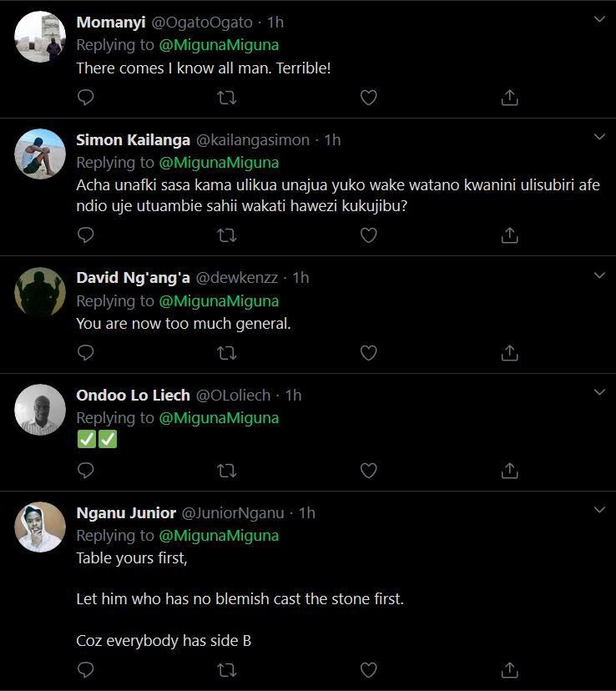The image size is (616, 691).
Task: Retweet Simon Kailanga's tweet
Action: (226, 235)
